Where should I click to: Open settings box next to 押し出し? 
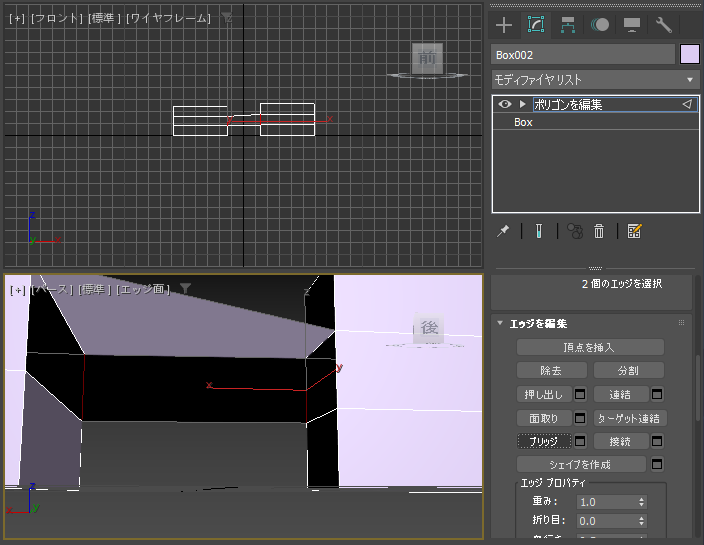pyautogui.click(x=580, y=395)
